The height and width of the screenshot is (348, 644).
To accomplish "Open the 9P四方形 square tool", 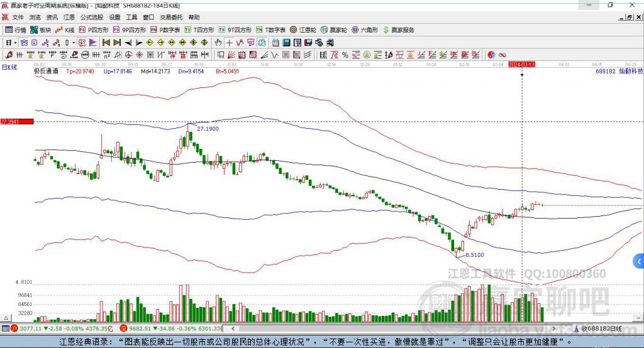I will point(130,30).
